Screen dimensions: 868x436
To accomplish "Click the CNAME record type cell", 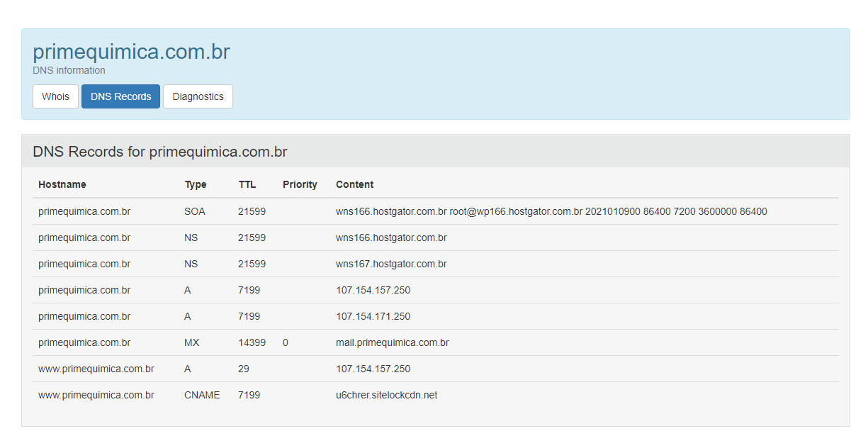I will tap(202, 395).
